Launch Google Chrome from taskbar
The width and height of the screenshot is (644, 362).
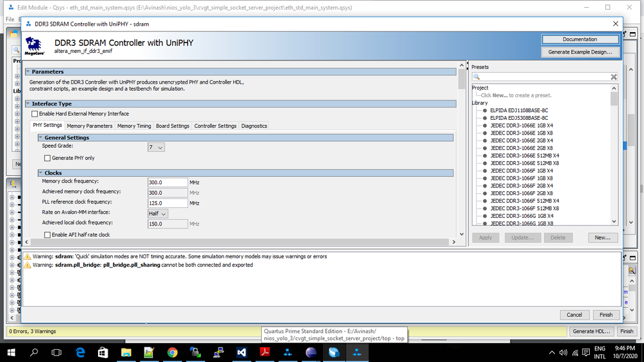pyautogui.click(x=172, y=352)
